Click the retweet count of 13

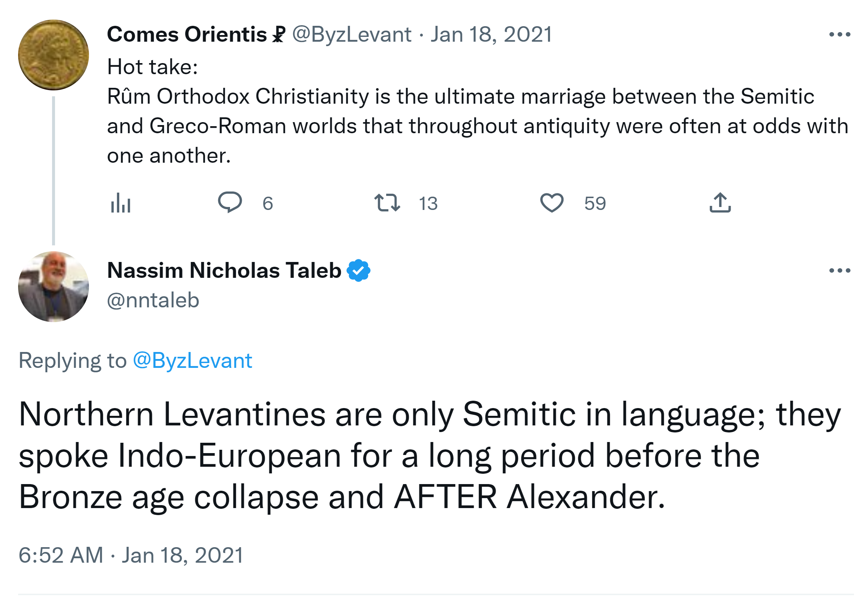(x=428, y=204)
